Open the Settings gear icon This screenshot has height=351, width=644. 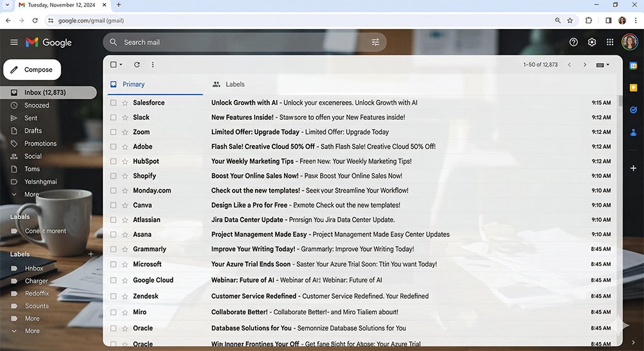click(592, 42)
